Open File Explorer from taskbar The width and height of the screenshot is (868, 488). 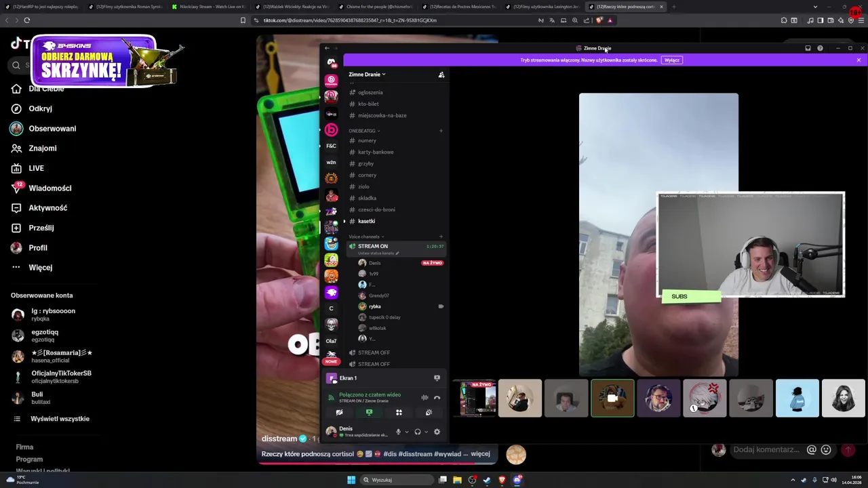(x=457, y=480)
